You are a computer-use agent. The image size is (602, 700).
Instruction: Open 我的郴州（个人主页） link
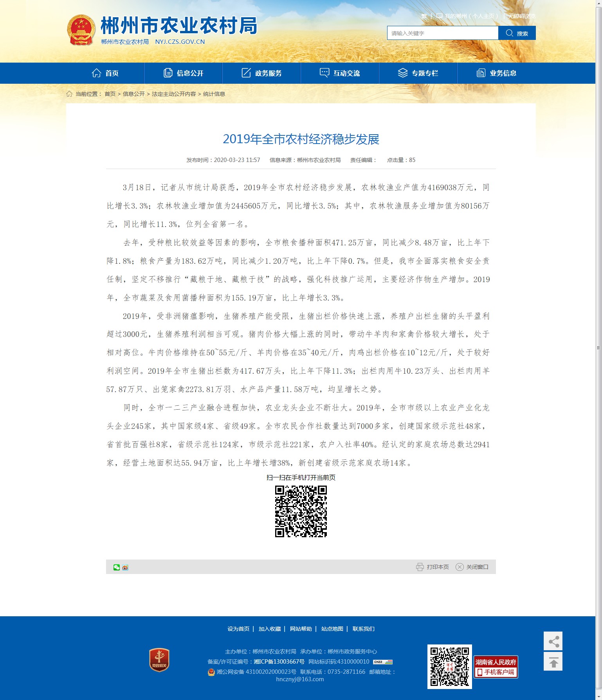pyautogui.click(x=472, y=16)
